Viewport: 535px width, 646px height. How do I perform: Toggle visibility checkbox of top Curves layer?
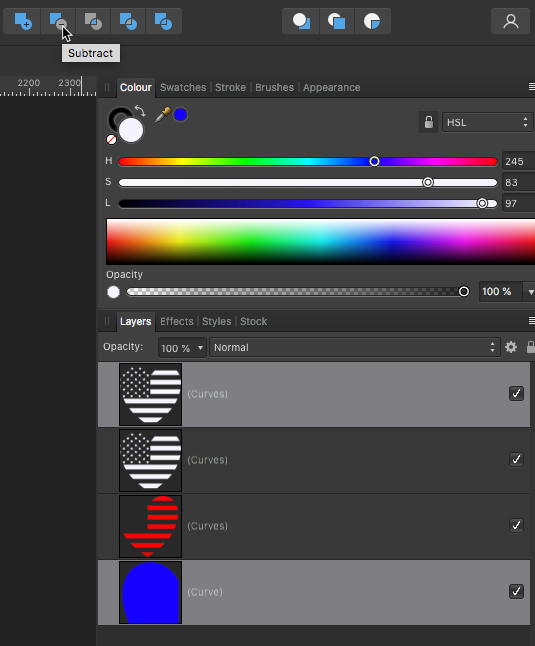[516, 393]
